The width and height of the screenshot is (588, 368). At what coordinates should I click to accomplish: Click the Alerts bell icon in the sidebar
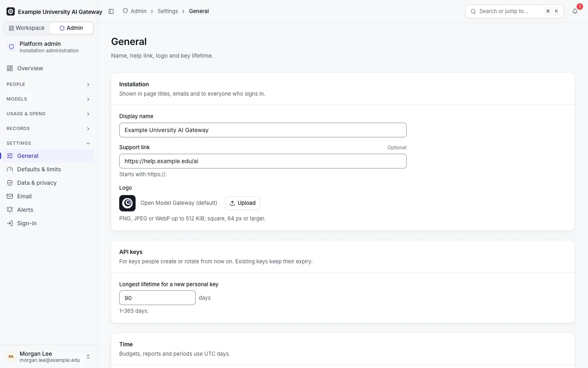click(x=10, y=210)
